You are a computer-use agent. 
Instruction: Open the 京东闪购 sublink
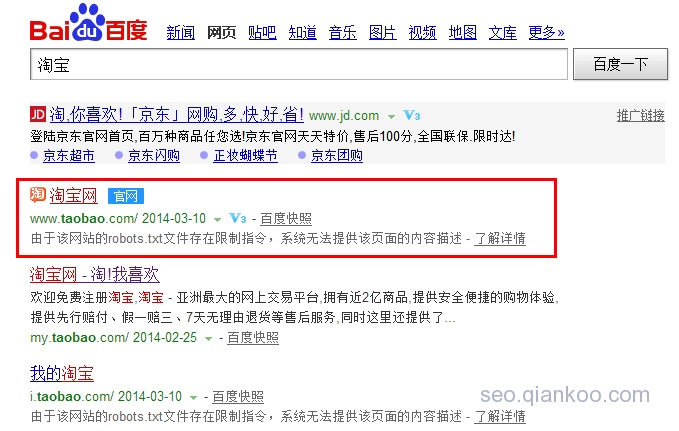(154, 156)
